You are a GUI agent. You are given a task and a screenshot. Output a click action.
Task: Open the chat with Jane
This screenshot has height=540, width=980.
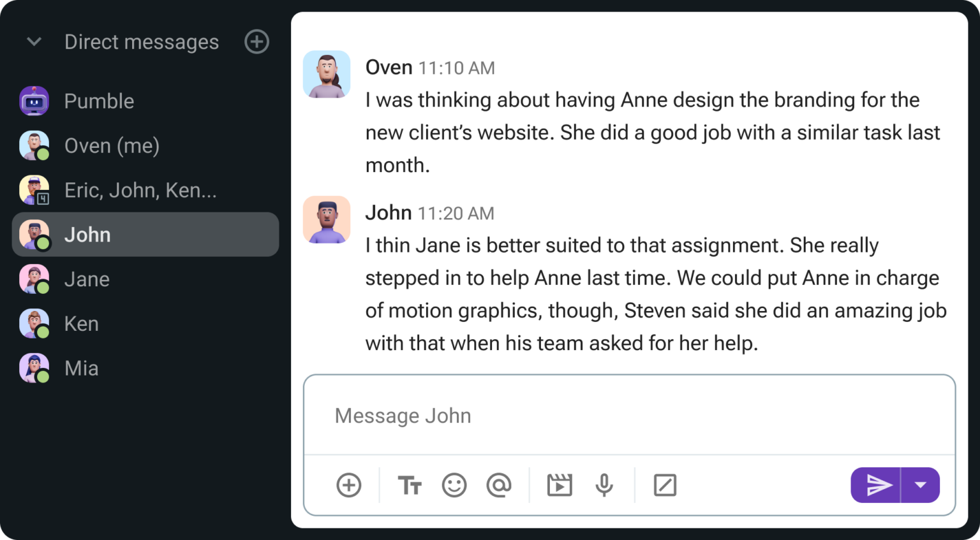click(87, 279)
